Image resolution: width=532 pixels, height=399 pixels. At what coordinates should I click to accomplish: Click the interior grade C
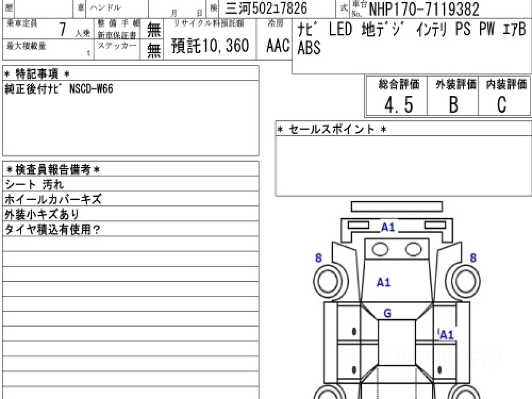pyautogui.click(x=502, y=106)
